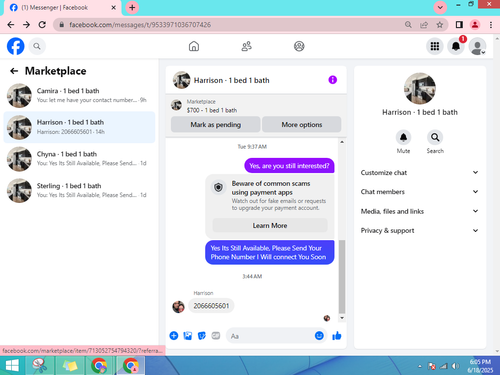The width and height of the screenshot is (500, 375).
Task: Share this page icon in address bar
Action: click(x=424, y=25)
